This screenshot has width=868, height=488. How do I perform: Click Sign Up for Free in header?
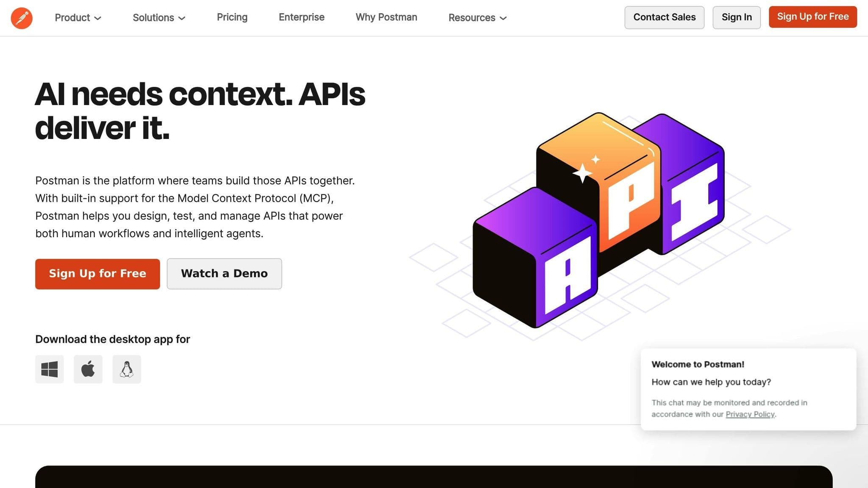(813, 17)
